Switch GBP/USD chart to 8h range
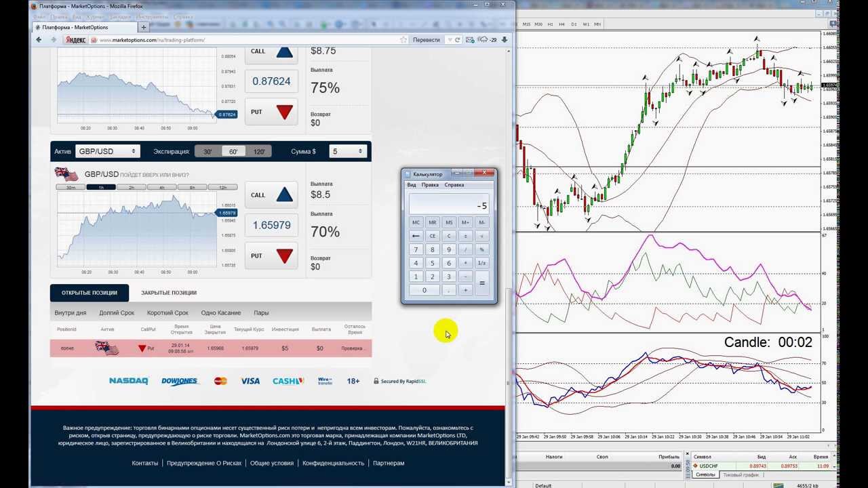Viewport: 868px width, 488px height. point(193,187)
